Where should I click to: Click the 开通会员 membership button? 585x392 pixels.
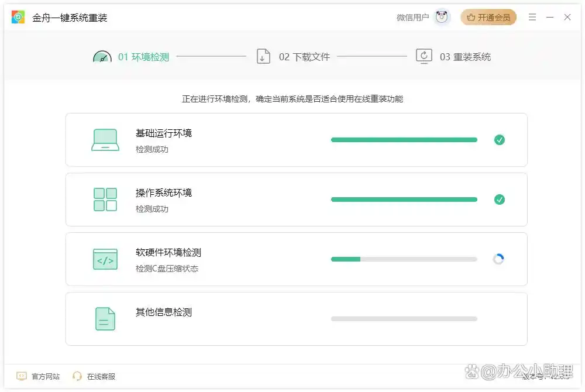pyautogui.click(x=488, y=17)
